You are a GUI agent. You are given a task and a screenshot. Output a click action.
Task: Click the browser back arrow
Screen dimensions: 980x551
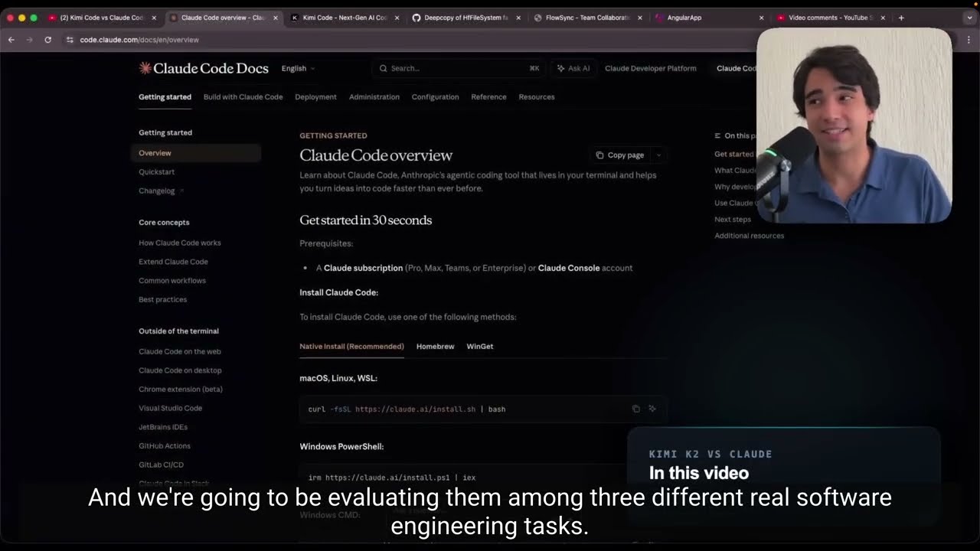pos(11,40)
